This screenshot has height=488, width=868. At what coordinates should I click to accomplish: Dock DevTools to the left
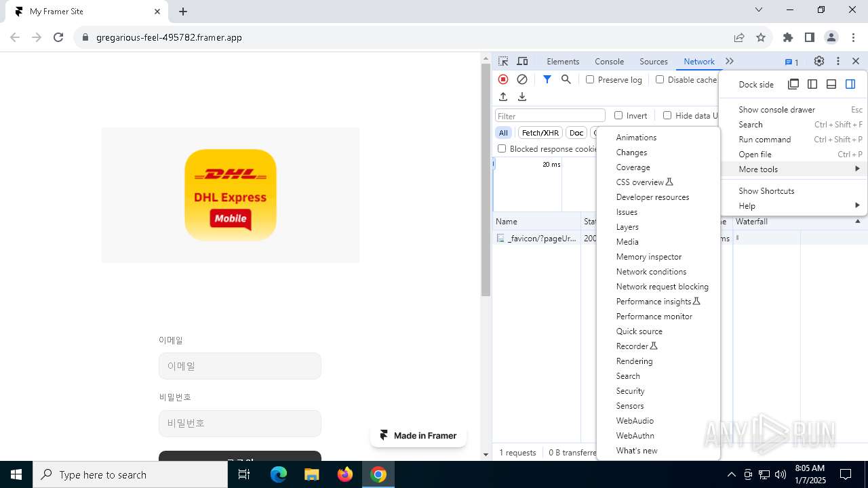812,84
